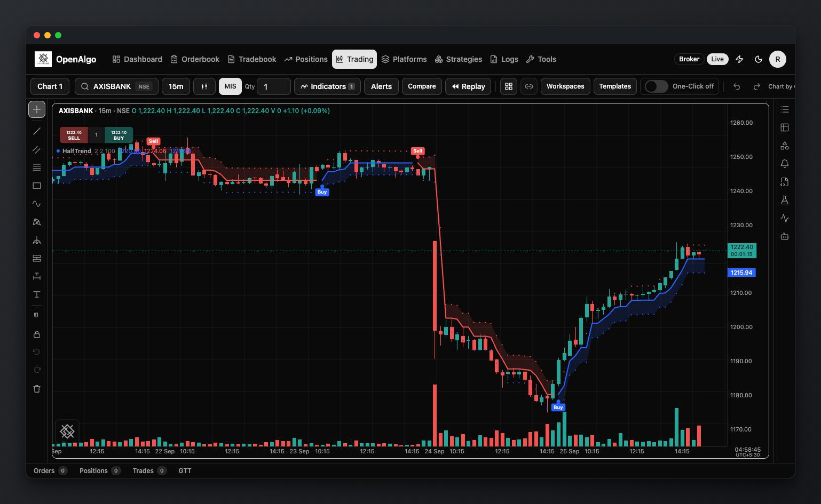The image size is (821, 504).
Task: Open the candlestick chart type selector
Action: 204,86
